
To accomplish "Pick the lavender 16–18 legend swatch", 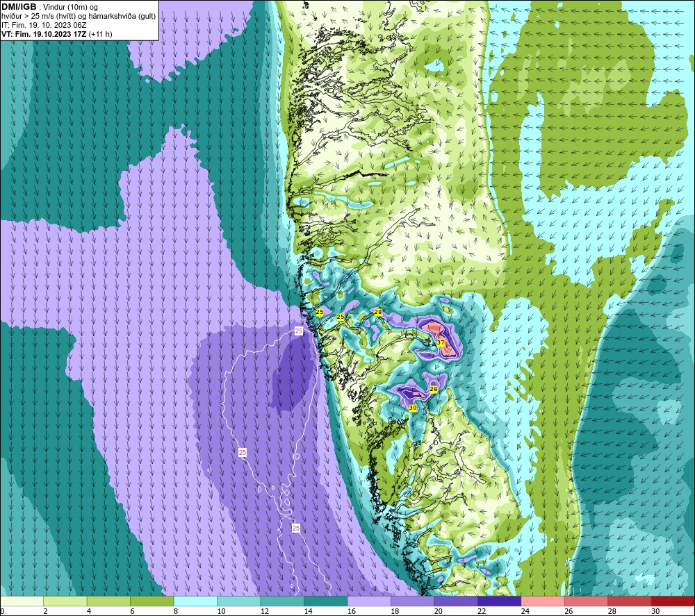I will (369, 601).
